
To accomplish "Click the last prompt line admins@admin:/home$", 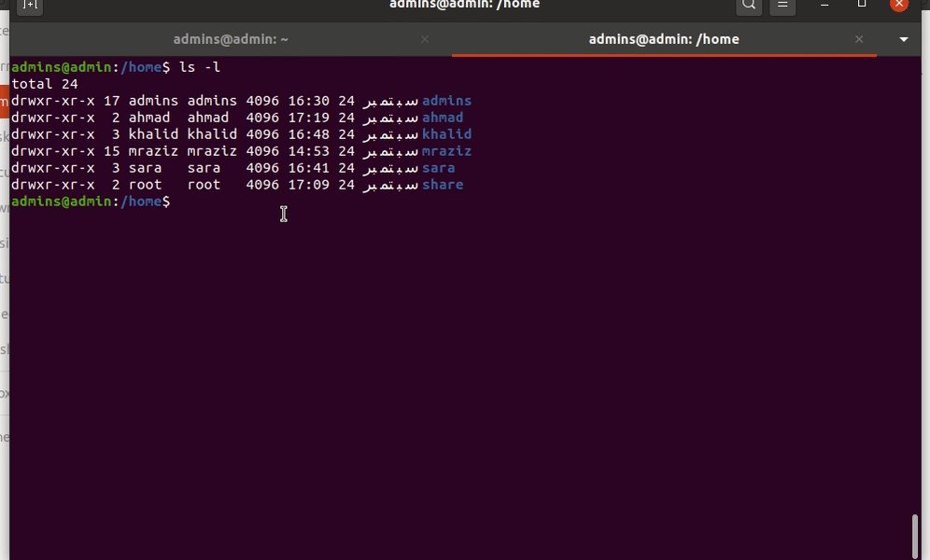I will tap(91, 202).
